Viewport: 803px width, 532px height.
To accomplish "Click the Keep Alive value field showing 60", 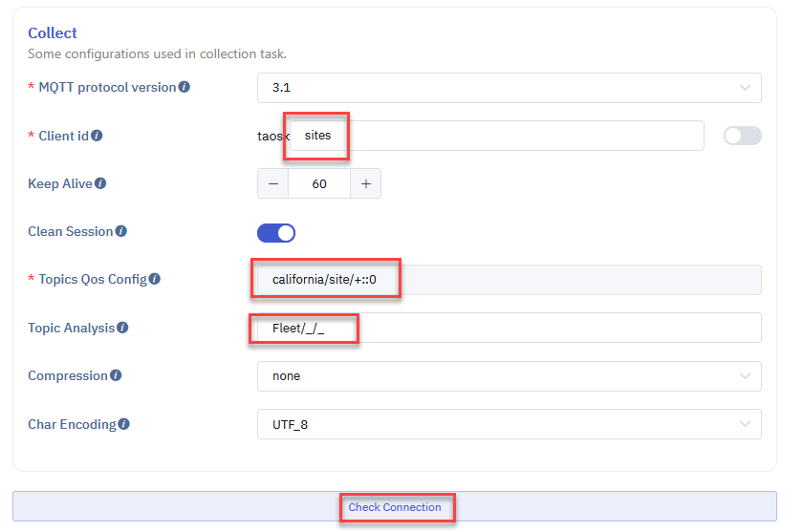I will pyautogui.click(x=319, y=184).
